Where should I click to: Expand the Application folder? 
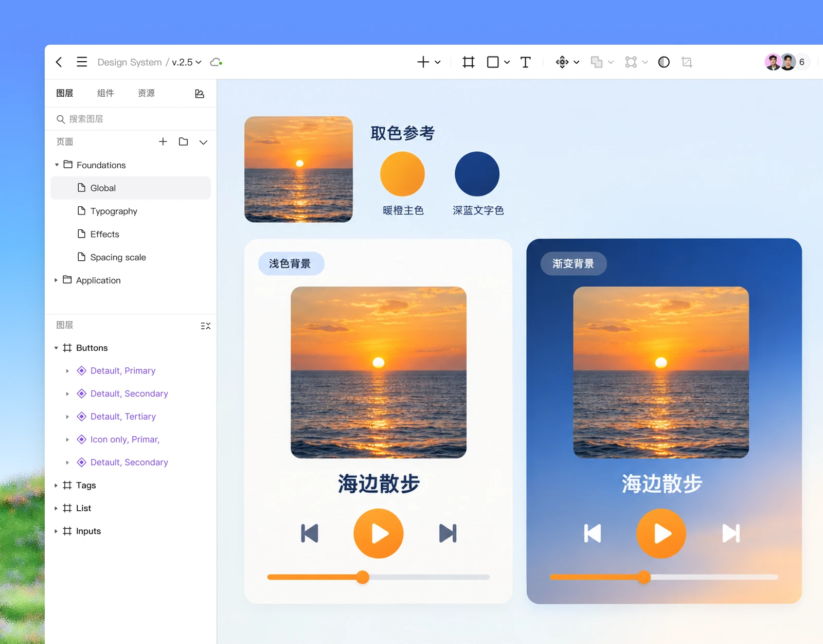pyautogui.click(x=56, y=280)
